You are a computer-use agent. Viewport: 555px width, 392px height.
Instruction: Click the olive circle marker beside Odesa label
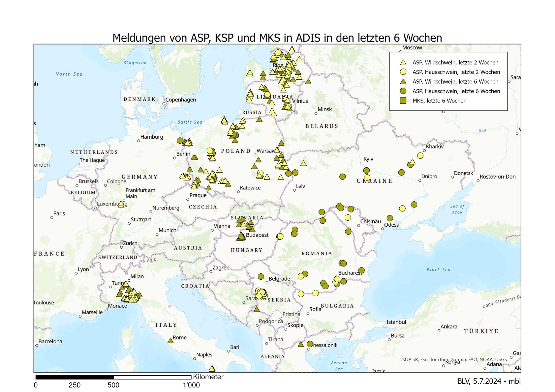tap(390, 218)
